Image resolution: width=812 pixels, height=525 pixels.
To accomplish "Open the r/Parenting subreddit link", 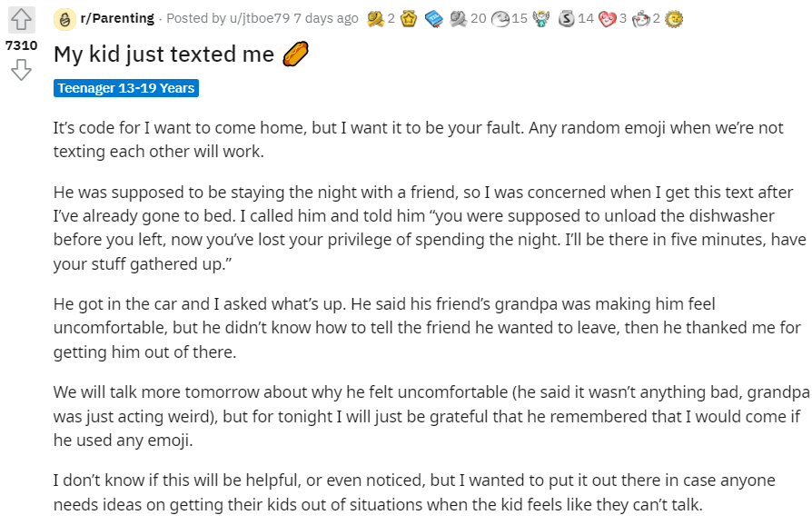I will click(x=117, y=19).
